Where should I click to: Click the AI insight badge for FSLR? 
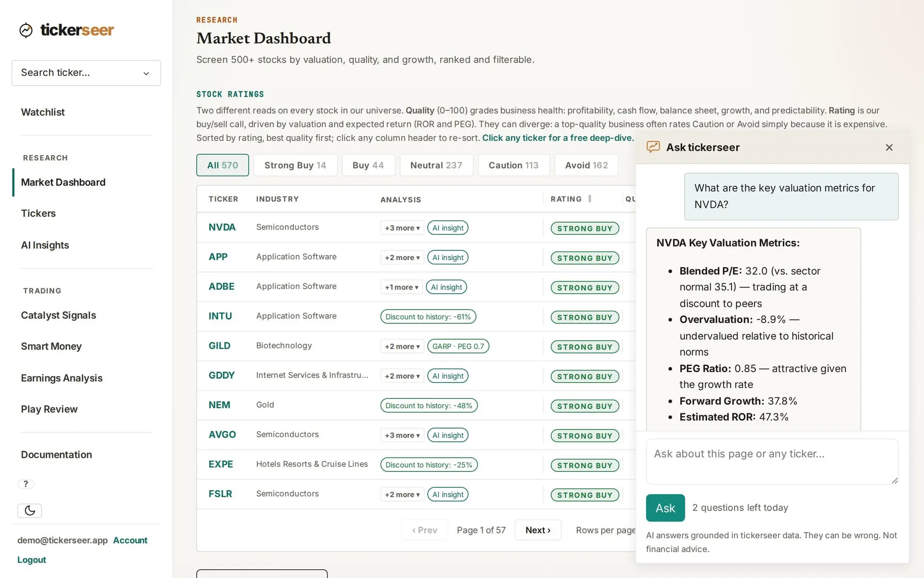(x=448, y=494)
